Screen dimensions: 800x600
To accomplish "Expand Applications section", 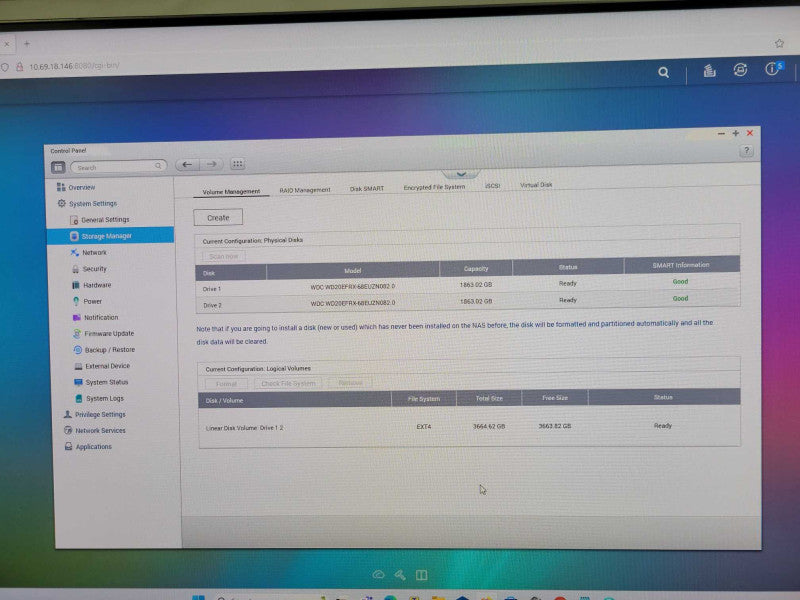I will click(88, 446).
